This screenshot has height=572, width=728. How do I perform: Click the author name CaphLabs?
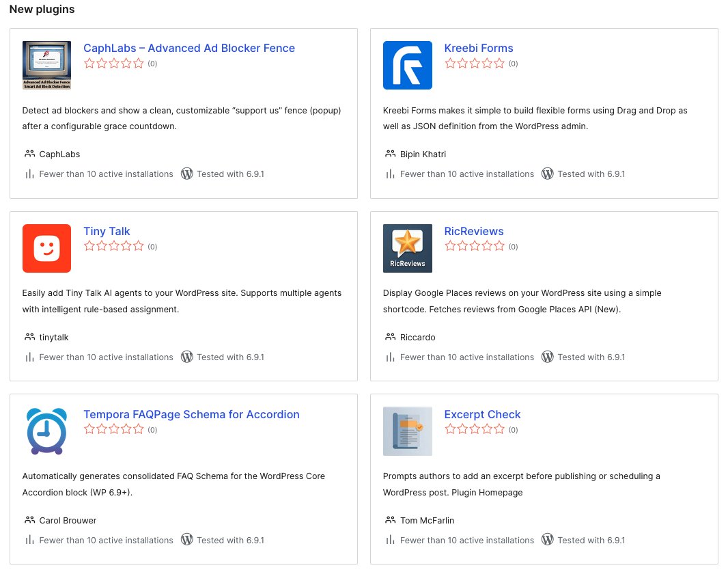(59, 154)
